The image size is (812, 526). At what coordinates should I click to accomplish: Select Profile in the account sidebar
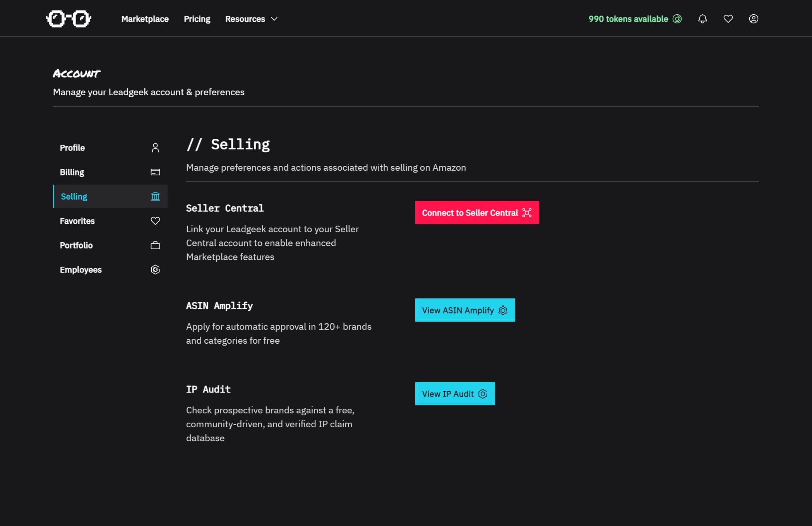(110, 147)
